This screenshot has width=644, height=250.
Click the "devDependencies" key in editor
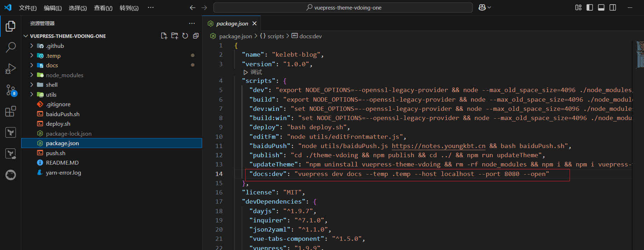click(274, 201)
